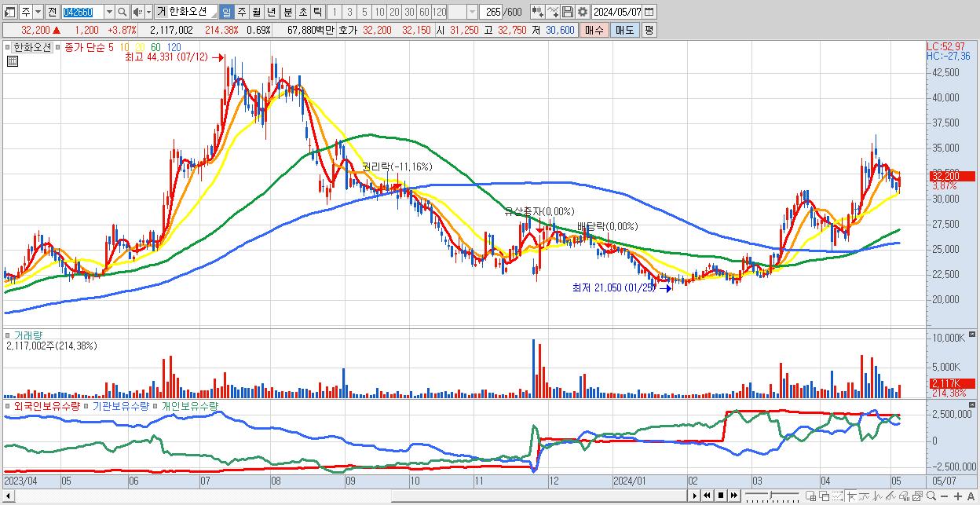Click the 거래량 volume panel label
This screenshot has width=980, height=505.
[x=27, y=335]
